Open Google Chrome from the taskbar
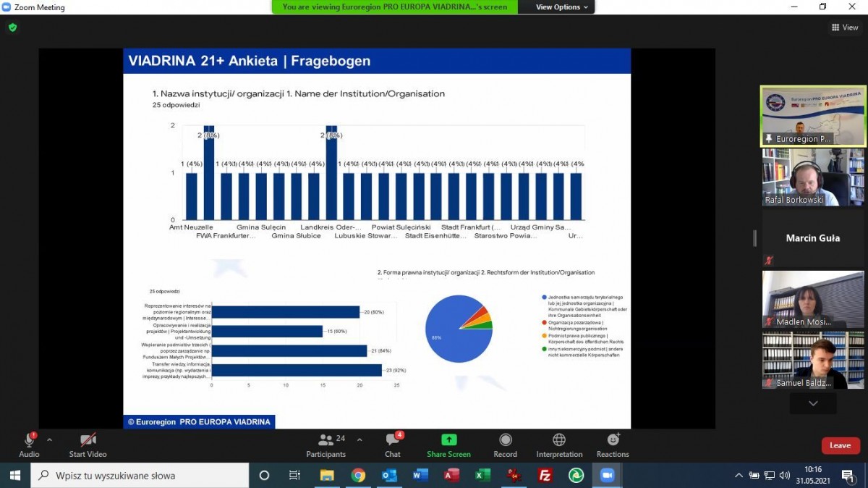The image size is (868, 488). pyautogui.click(x=358, y=476)
